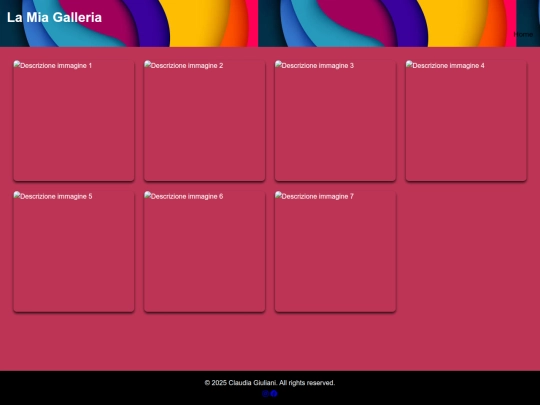The width and height of the screenshot is (540, 405).
Task: Click the 2025 Claudia Giuliani copyright text
Action: point(270,383)
